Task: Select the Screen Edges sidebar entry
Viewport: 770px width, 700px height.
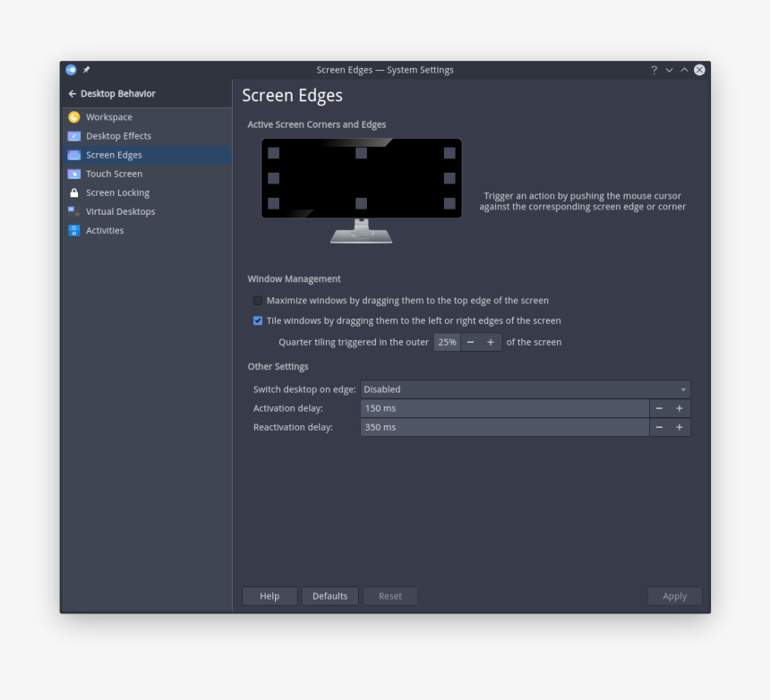Action: pyautogui.click(x=115, y=154)
